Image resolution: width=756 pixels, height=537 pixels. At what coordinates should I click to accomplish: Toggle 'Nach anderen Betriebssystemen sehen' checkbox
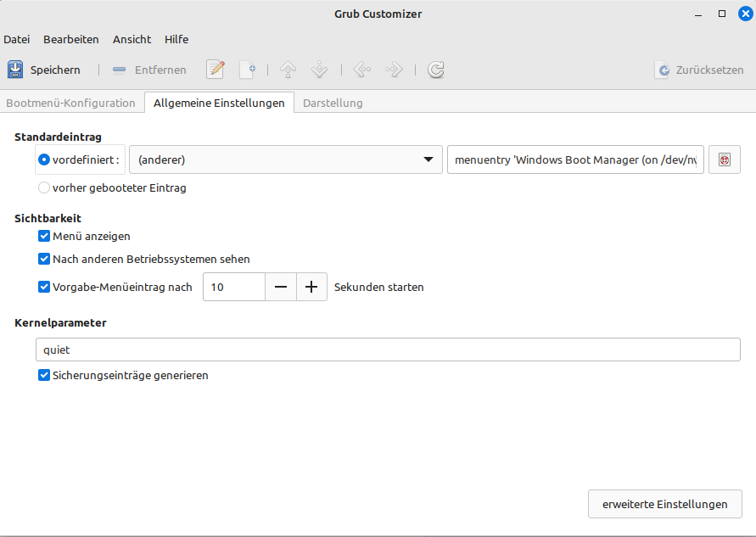[44, 259]
